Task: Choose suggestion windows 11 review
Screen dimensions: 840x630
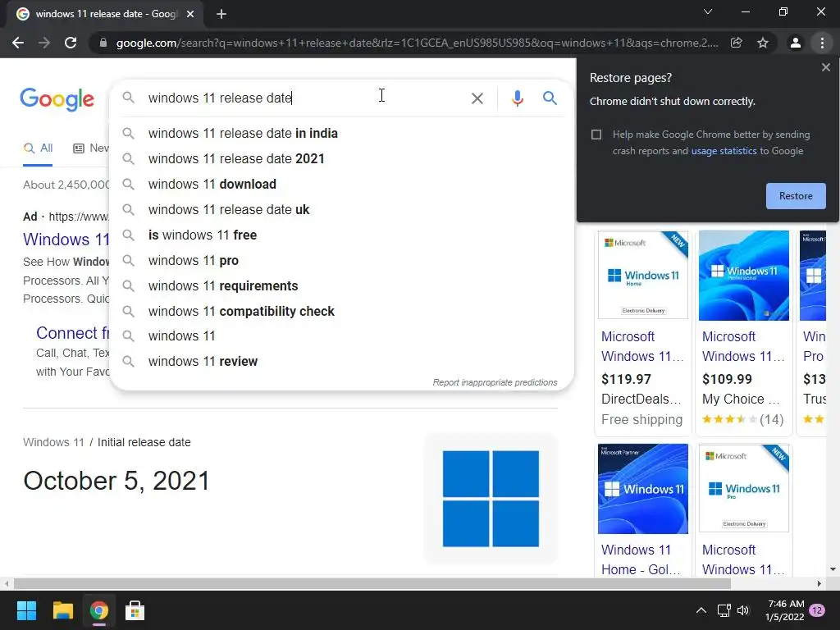Action: (341, 362)
